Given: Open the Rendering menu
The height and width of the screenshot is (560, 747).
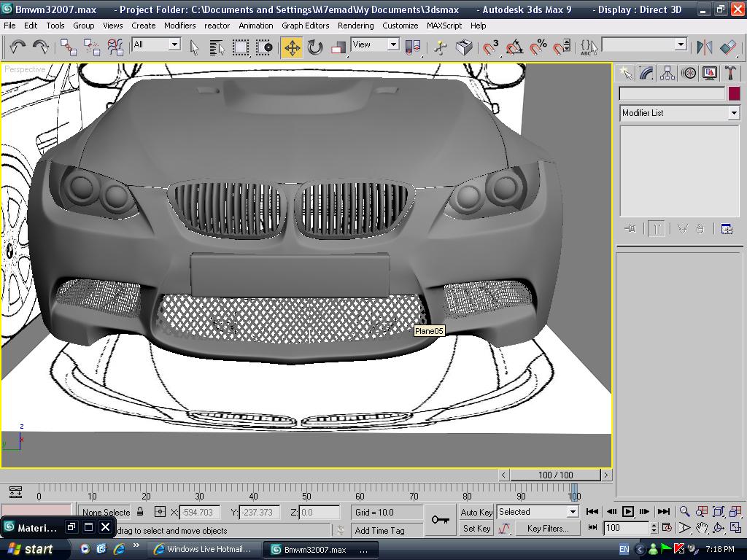Looking at the screenshot, I should (355, 26).
